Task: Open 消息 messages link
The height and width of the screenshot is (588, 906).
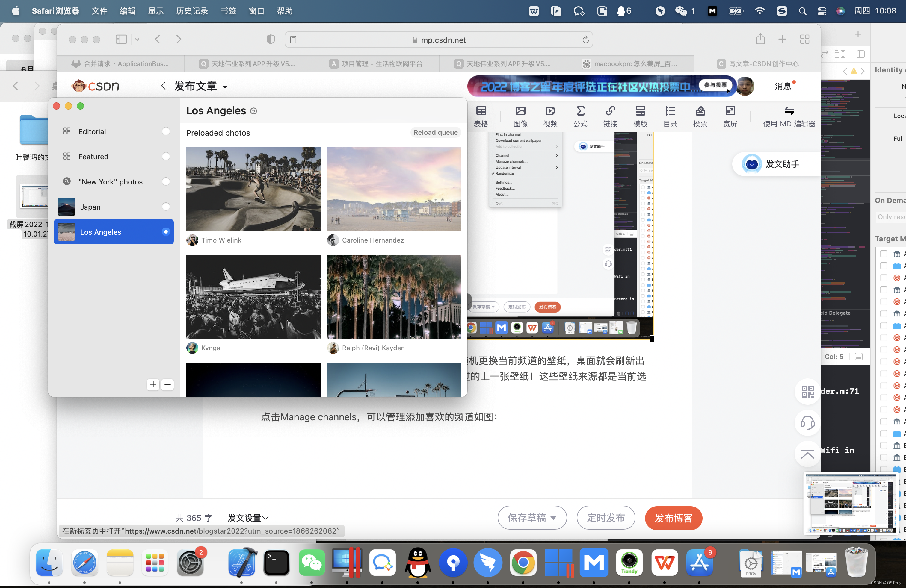Action: coord(783,86)
